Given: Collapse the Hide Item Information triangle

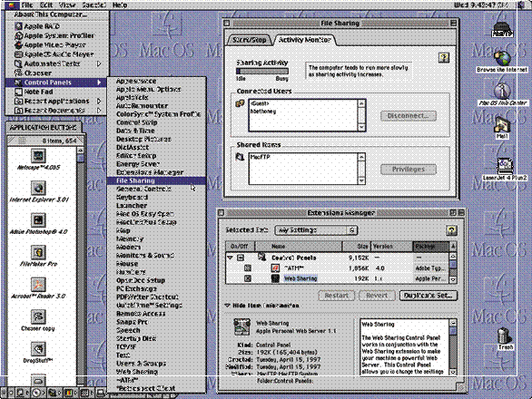Looking at the screenshot, I should pyautogui.click(x=227, y=306).
